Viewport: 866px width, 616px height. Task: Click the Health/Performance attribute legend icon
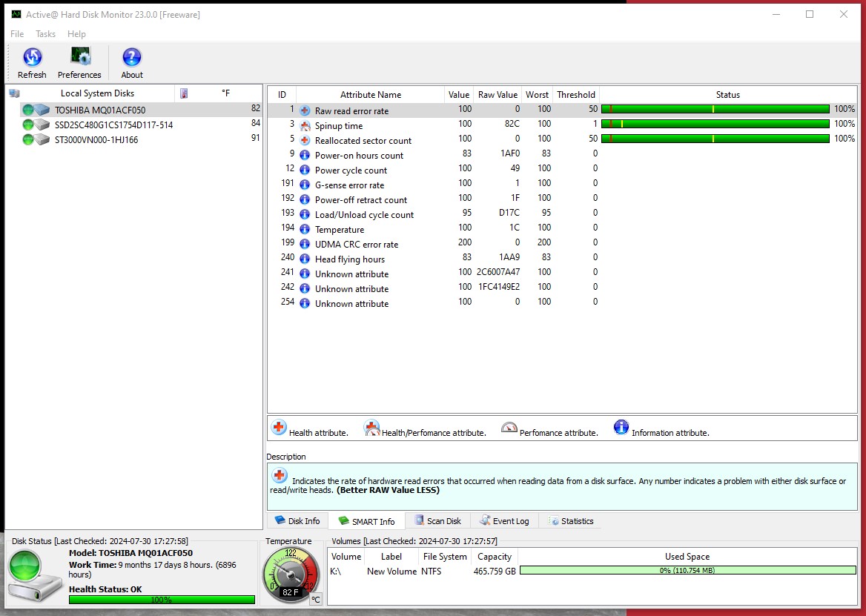371,427
